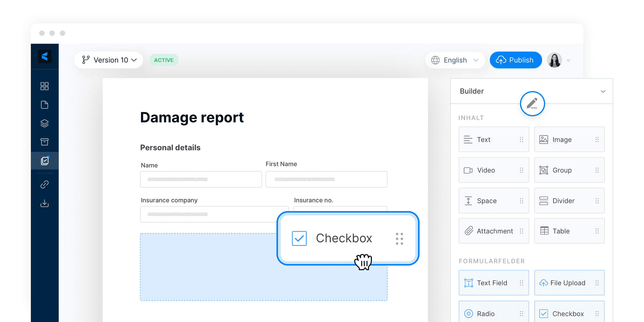Click the ACTIVE status badge
Image resolution: width=644 pixels, height=322 pixels.
tap(164, 60)
